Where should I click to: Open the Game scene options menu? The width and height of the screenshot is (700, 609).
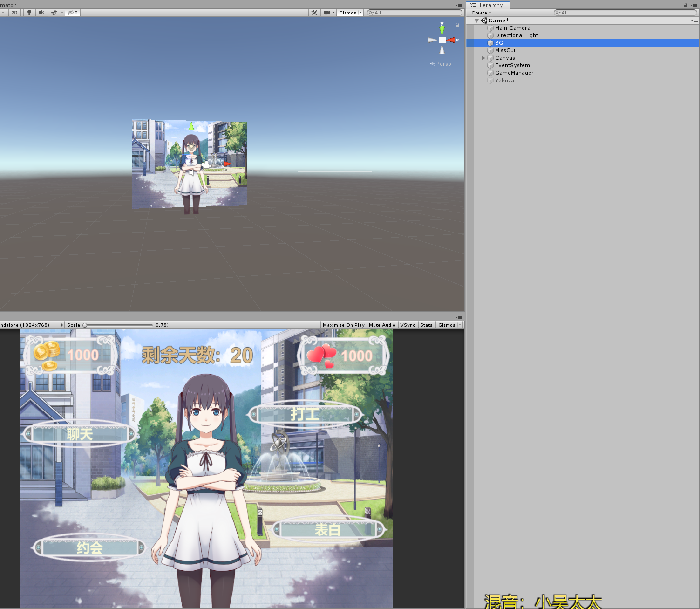click(x=694, y=21)
